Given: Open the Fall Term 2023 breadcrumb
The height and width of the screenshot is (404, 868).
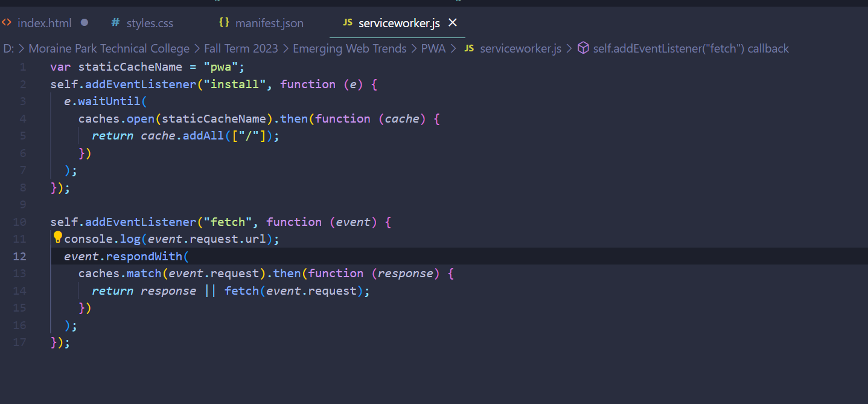Looking at the screenshot, I should coord(241,49).
